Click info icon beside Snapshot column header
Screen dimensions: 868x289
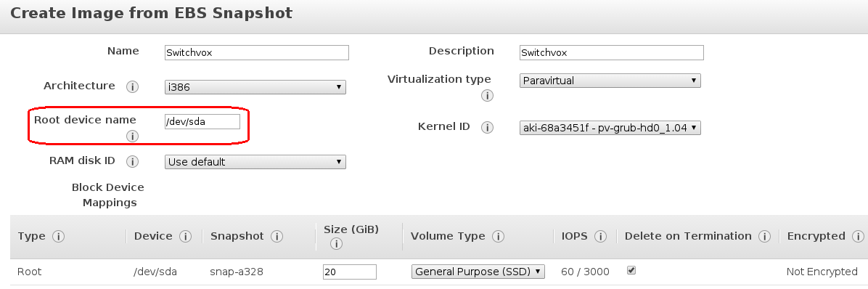coord(277,237)
